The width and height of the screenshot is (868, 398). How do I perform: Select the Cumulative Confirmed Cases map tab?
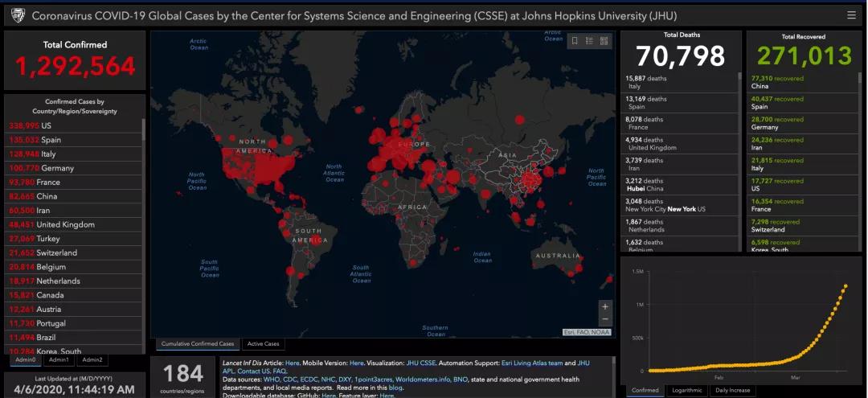[198, 344]
